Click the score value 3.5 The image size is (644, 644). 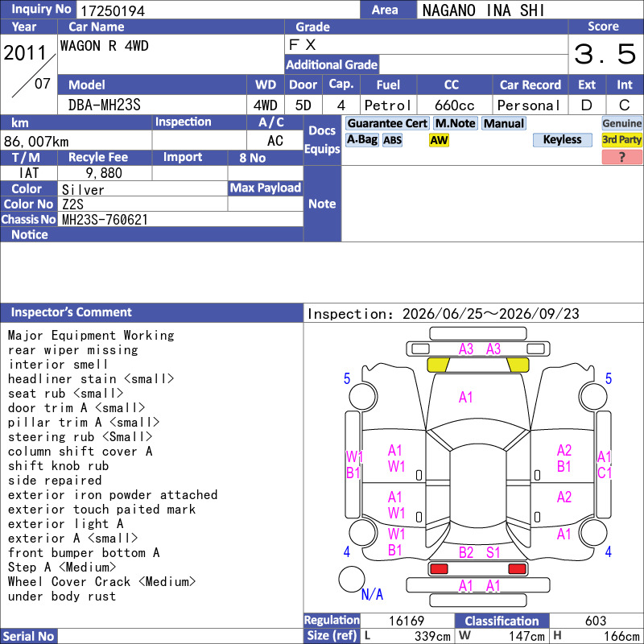[605, 54]
